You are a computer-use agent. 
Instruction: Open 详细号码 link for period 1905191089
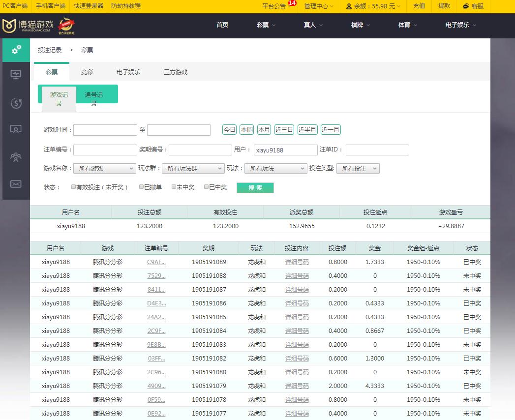297,262
